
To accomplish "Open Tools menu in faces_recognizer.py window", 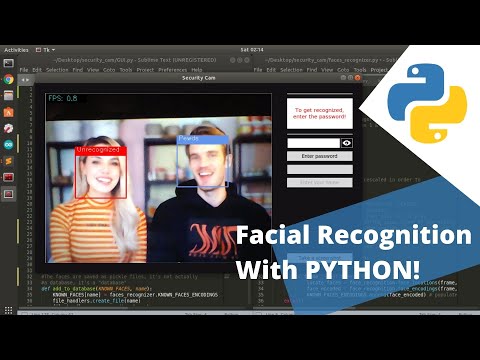I will [x=360, y=70].
